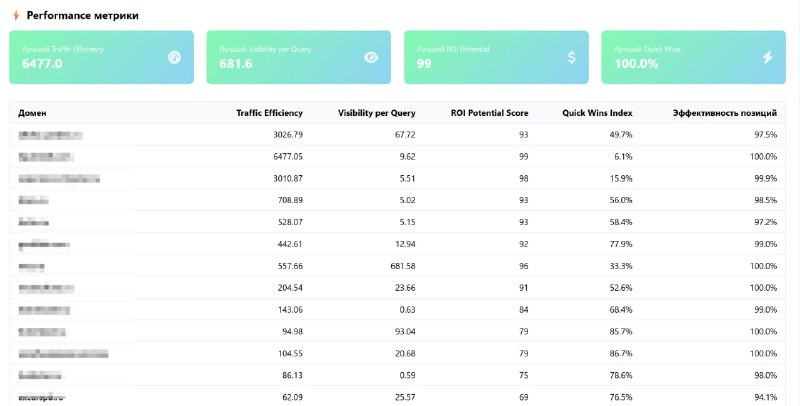The height and width of the screenshot is (406, 800).
Task: Click the dollar icon in ROI Potential card
Action: [572, 57]
